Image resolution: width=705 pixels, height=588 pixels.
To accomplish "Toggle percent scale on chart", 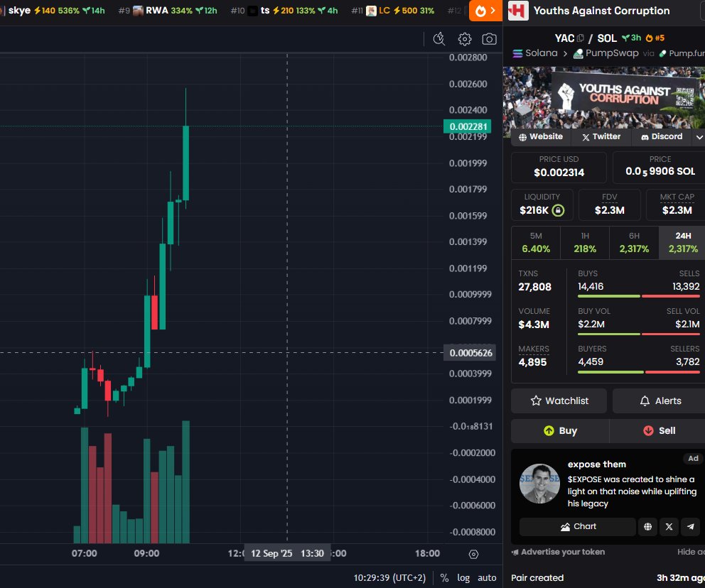I will pos(444,578).
